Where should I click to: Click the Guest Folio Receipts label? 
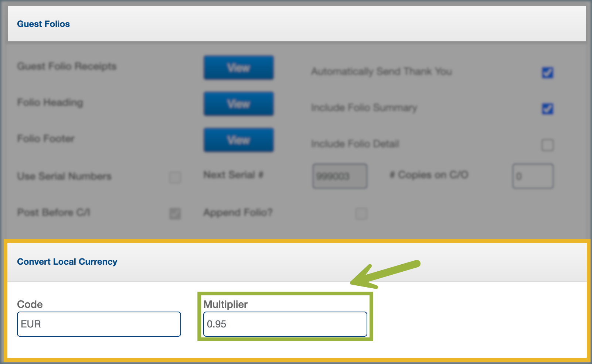[67, 66]
